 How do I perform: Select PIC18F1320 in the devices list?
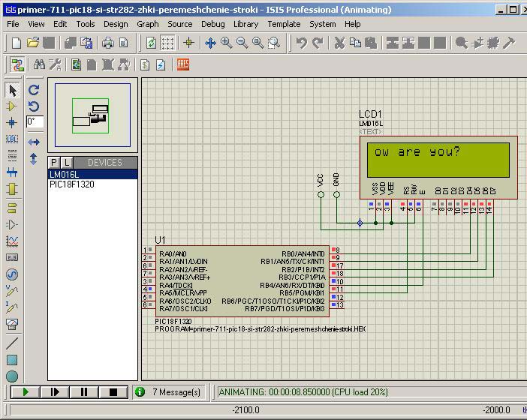click(x=72, y=184)
